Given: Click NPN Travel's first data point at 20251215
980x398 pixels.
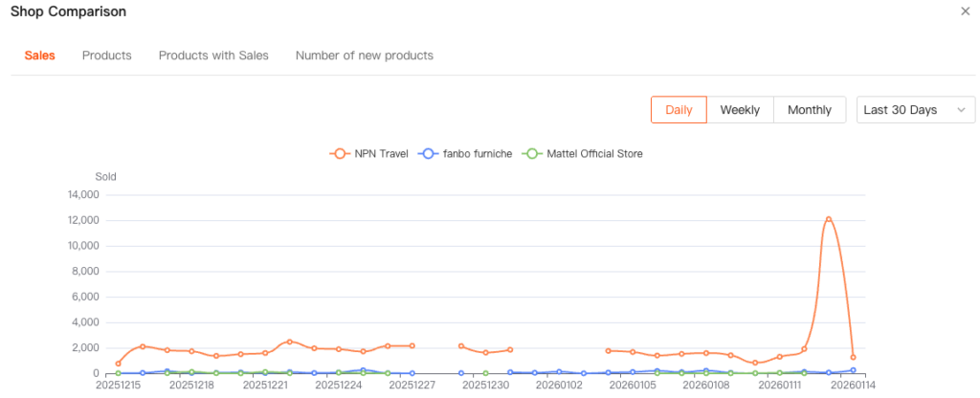Looking at the screenshot, I should 118,364.
